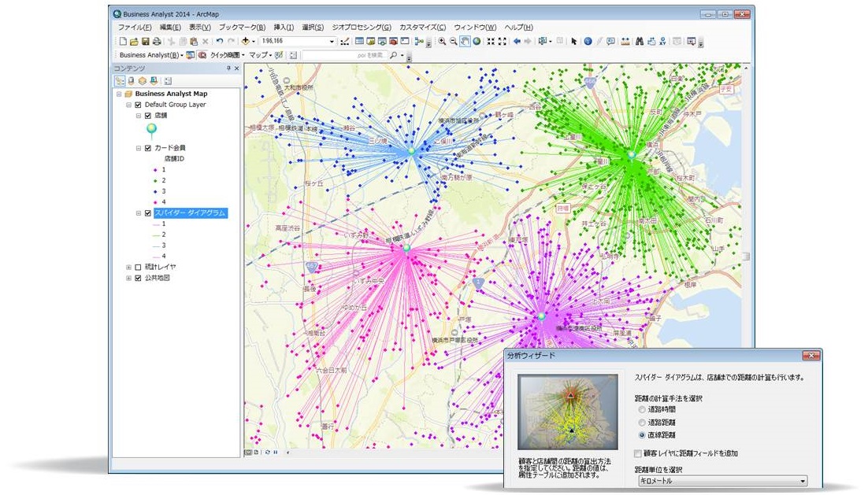Screen dimensions: 868x495
Task: Toggle the スパイダー ダイアグラム layer checkbox
Action: point(148,213)
